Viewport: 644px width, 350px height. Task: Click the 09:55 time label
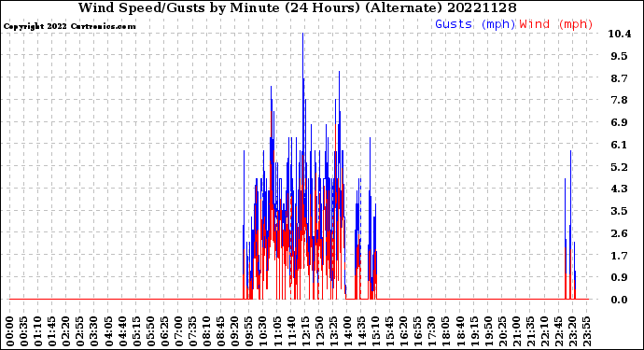(x=248, y=330)
